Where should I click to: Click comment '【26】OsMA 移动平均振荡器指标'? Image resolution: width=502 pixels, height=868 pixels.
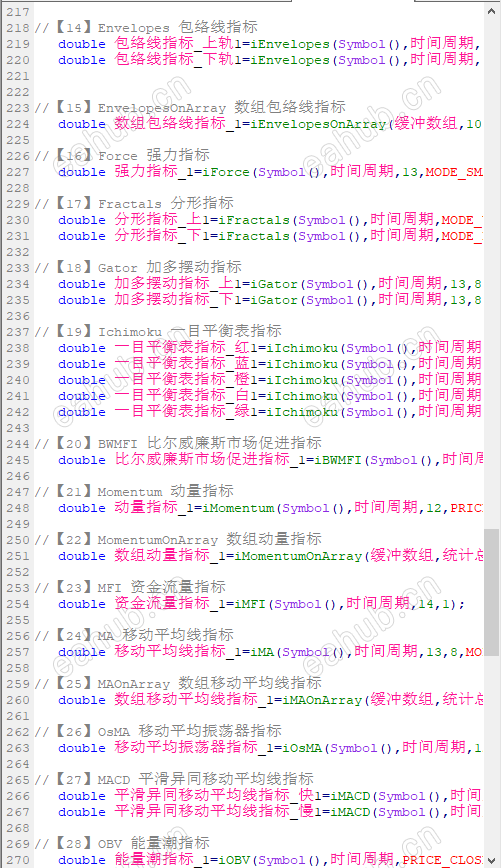158,731
